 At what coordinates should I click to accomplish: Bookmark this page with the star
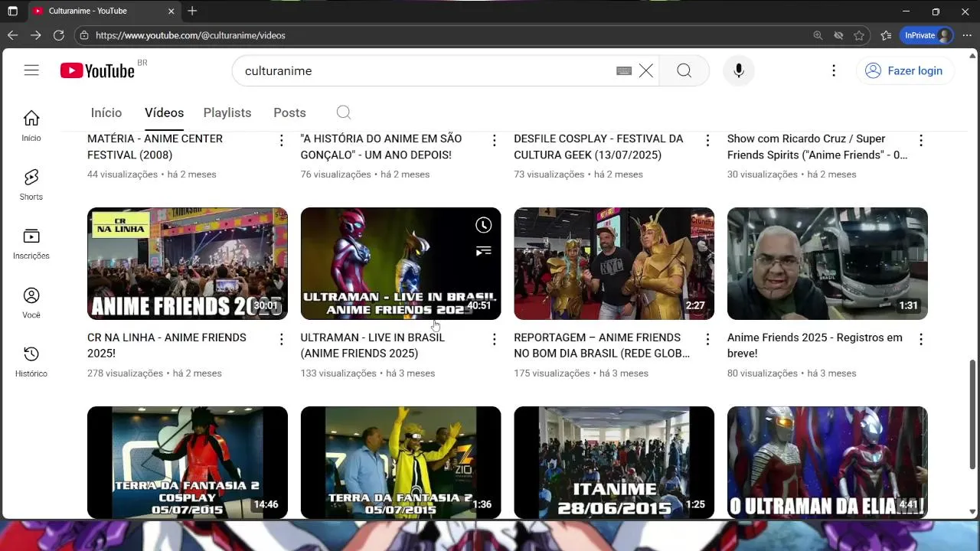(859, 35)
